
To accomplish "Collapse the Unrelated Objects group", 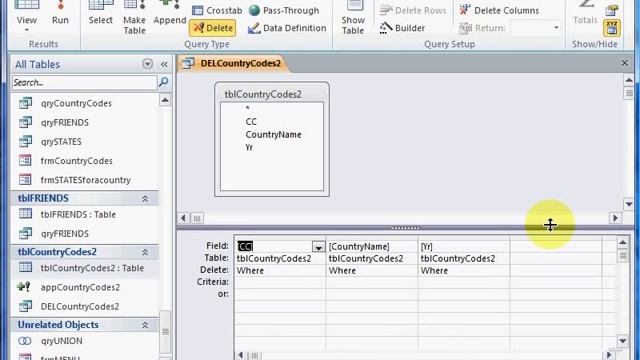I will click(145, 325).
